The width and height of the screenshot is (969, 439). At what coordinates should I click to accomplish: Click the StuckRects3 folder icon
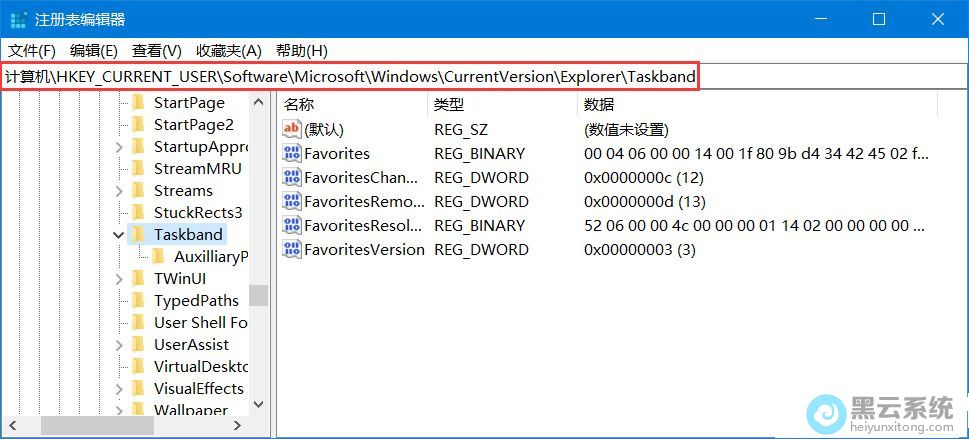(138, 212)
